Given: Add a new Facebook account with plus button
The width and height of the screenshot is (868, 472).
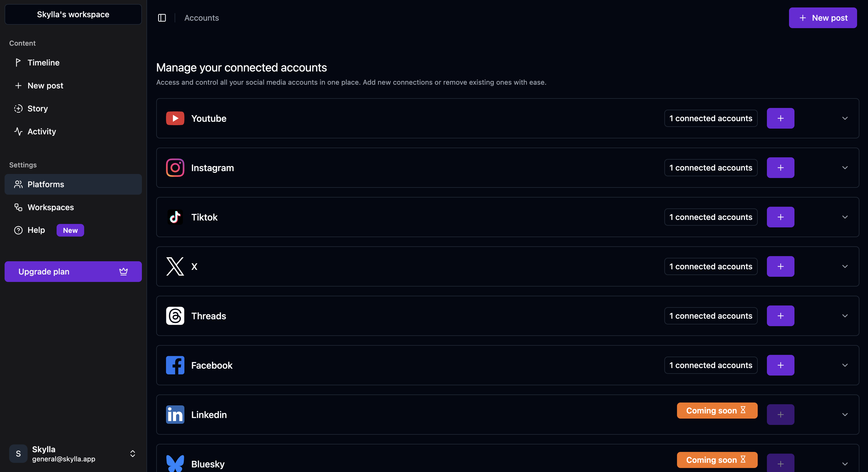Looking at the screenshot, I should tap(780, 365).
